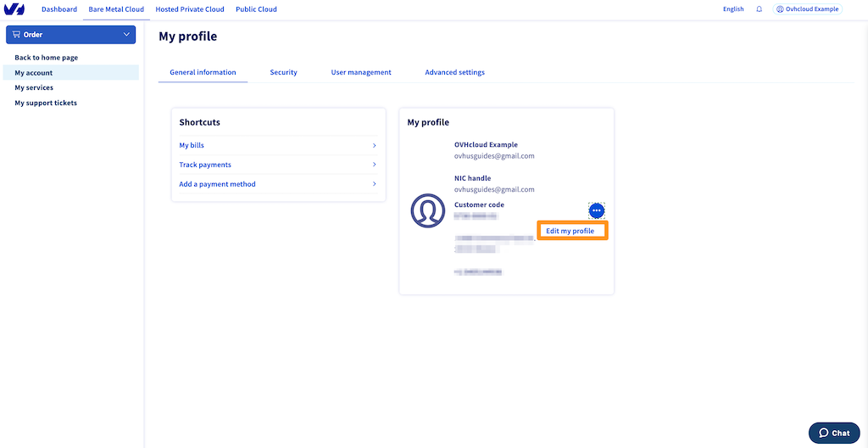Switch to the Security tab
This screenshot has width=868, height=448.
(283, 73)
